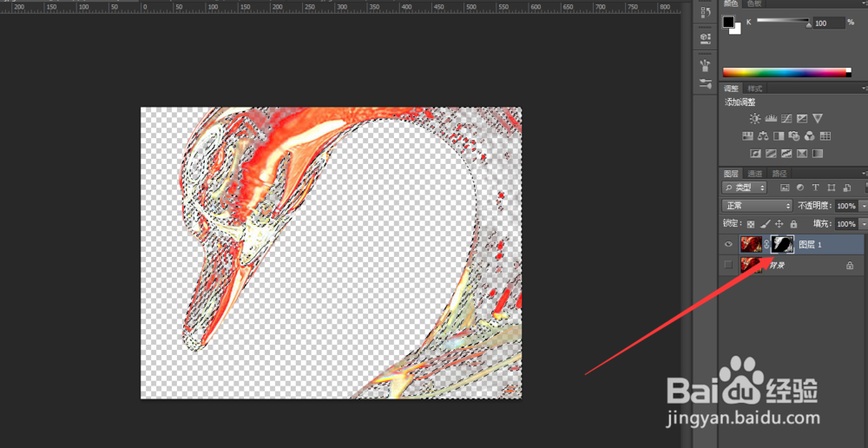Viewport: 868px width, 448px height.
Task: Switch to 颜色 tab
Action: tap(731, 3)
